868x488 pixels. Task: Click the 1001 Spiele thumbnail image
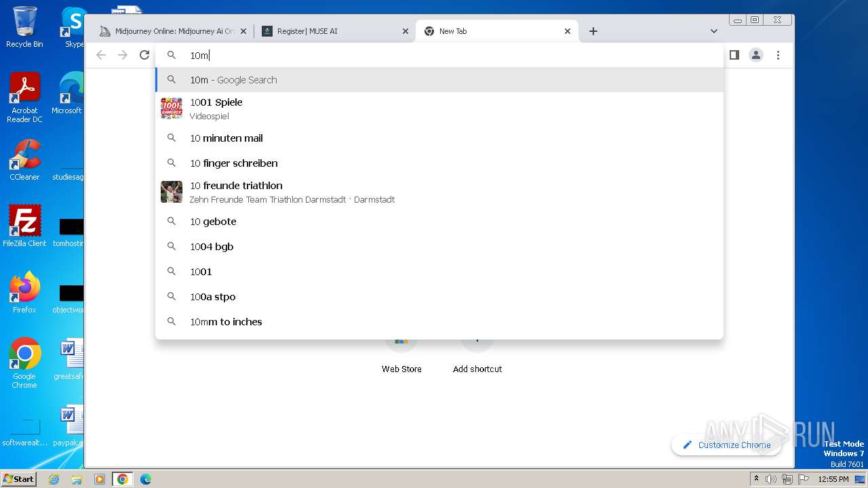click(x=172, y=108)
